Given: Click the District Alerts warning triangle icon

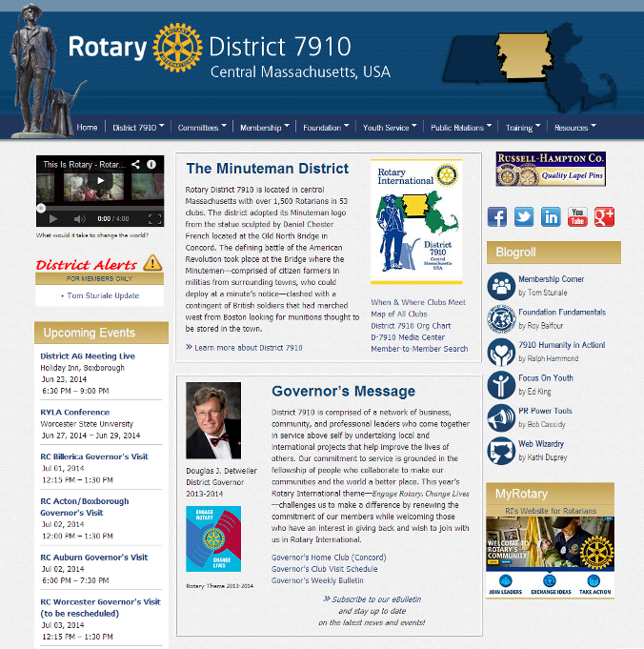Looking at the screenshot, I should (152, 262).
